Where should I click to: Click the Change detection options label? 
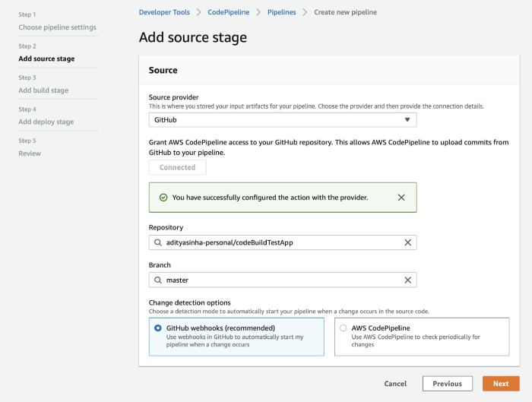click(190, 302)
